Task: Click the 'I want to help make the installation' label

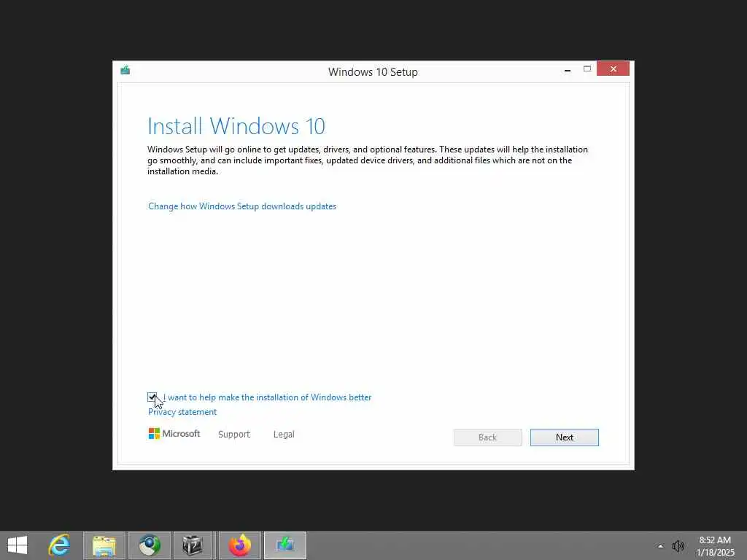Action: click(x=267, y=397)
